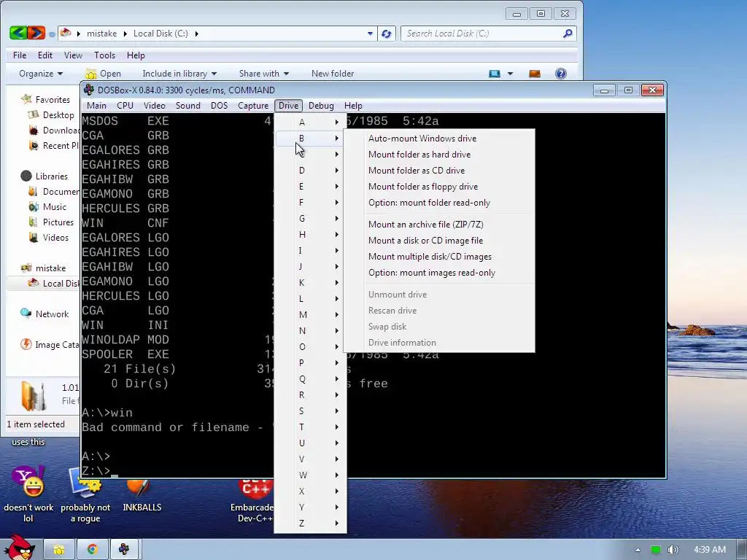The width and height of the screenshot is (747, 560).
Task: Select Music library in sidebar
Action: click(x=54, y=206)
